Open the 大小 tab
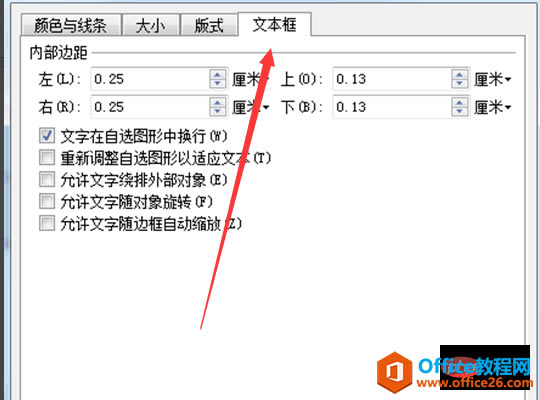Image resolution: width=540 pixels, height=400 pixels. point(151,25)
